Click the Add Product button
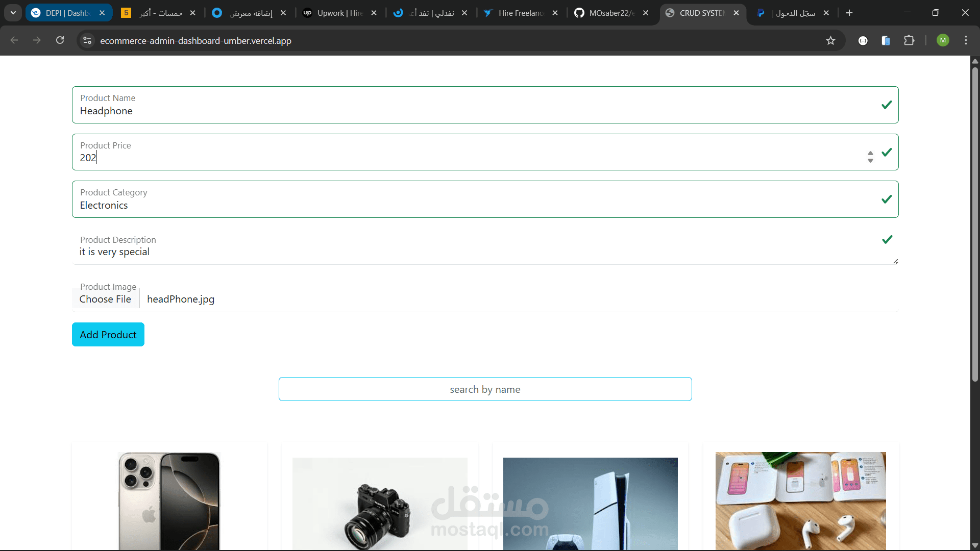980x551 pixels. coord(108,334)
